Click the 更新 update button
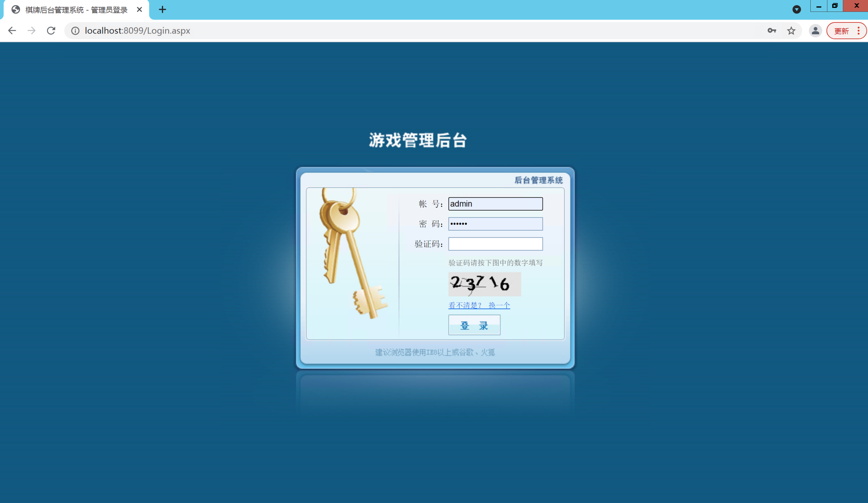The height and width of the screenshot is (503, 868). 841,31
